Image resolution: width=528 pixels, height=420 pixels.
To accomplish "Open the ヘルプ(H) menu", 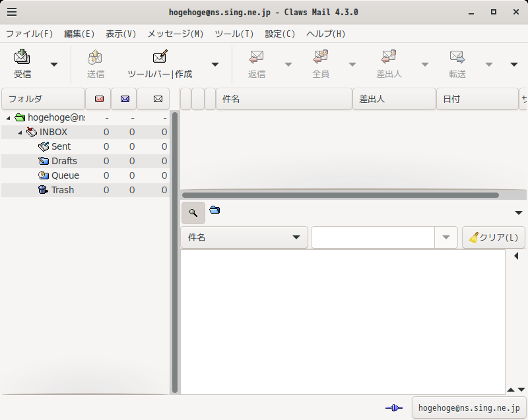I will pos(325,34).
